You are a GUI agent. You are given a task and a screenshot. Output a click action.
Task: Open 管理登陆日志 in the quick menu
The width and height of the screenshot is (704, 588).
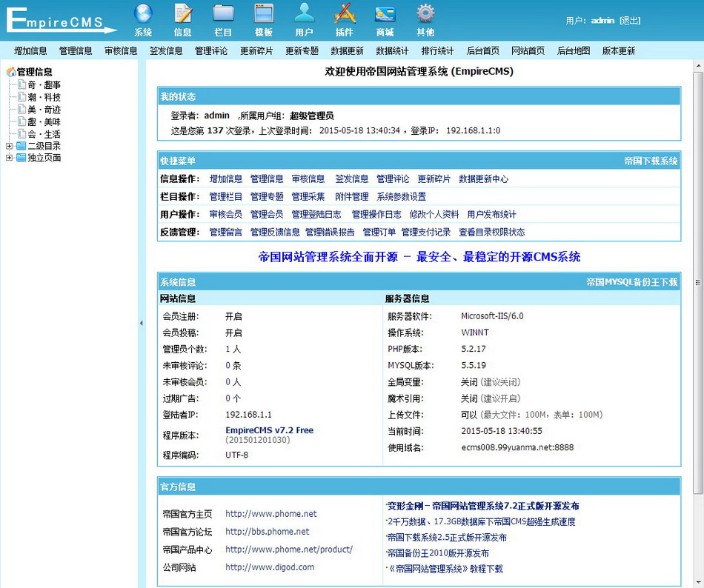[316, 214]
